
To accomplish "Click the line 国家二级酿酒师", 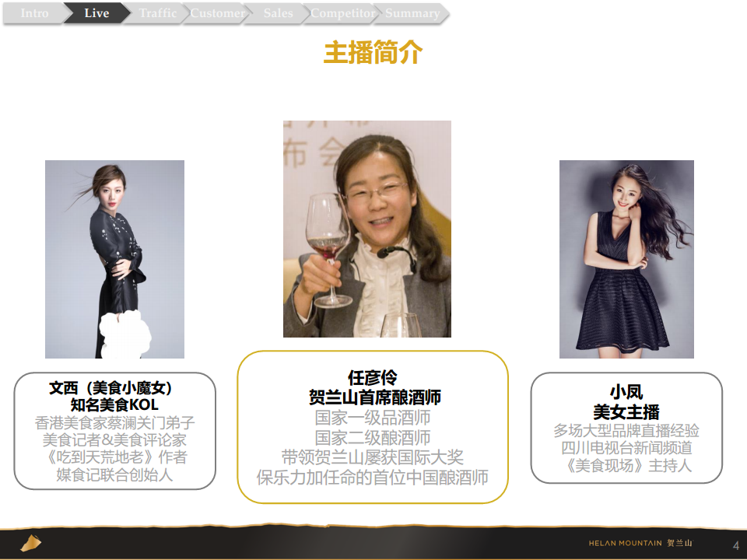I will [373, 437].
